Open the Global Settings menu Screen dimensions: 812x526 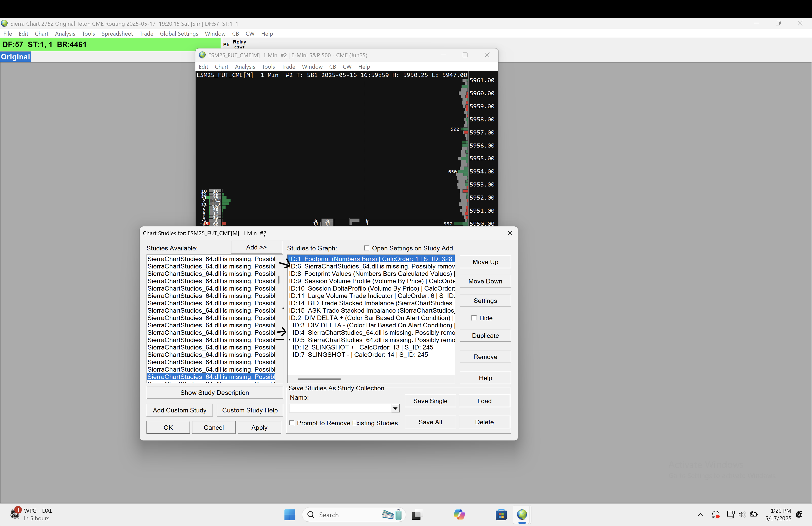(179, 33)
